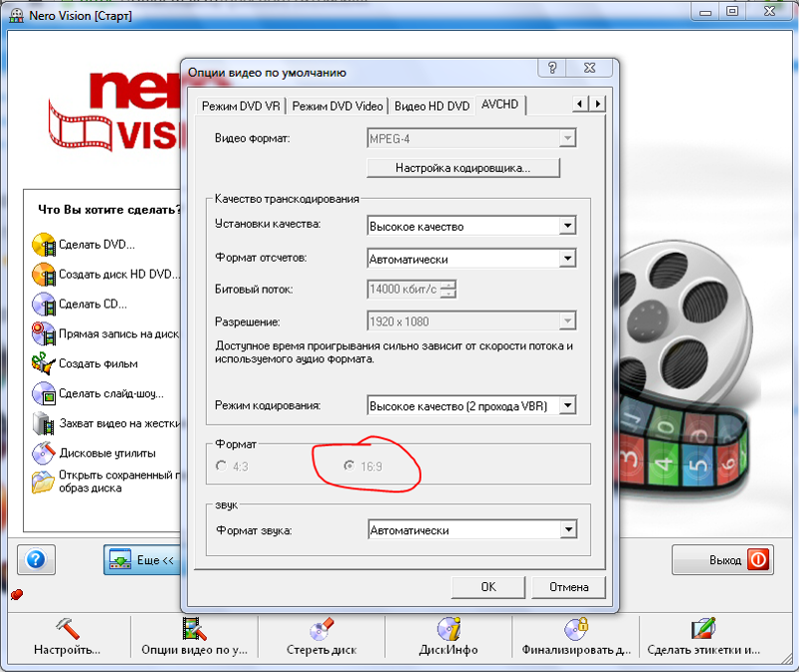799x672 pixels.
Task: Click the Disc utilities icon
Action: click(44, 453)
